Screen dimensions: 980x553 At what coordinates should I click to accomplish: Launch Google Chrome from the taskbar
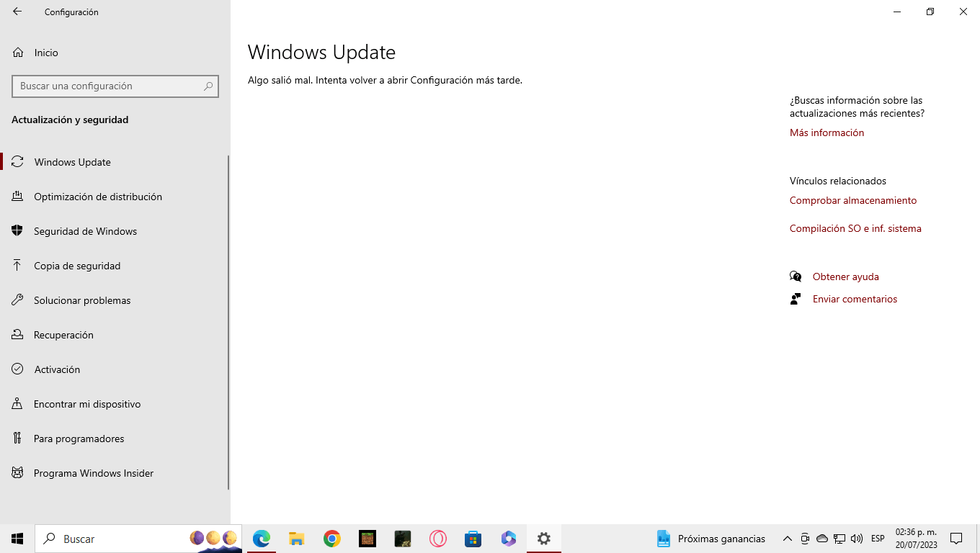(331, 539)
